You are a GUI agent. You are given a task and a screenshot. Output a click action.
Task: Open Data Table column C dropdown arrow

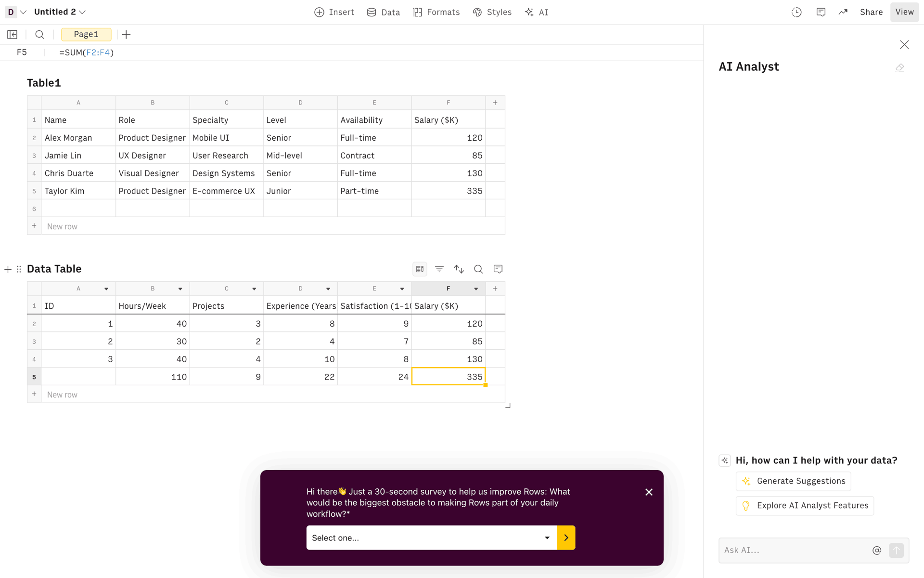pyautogui.click(x=254, y=289)
